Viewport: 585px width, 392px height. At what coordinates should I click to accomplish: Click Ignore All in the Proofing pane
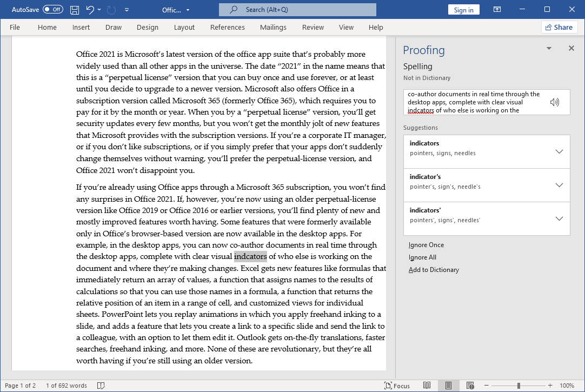pos(422,257)
